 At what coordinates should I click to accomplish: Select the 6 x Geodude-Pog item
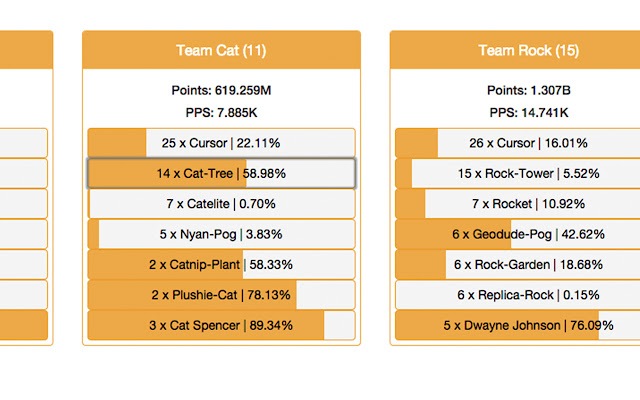(518, 234)
